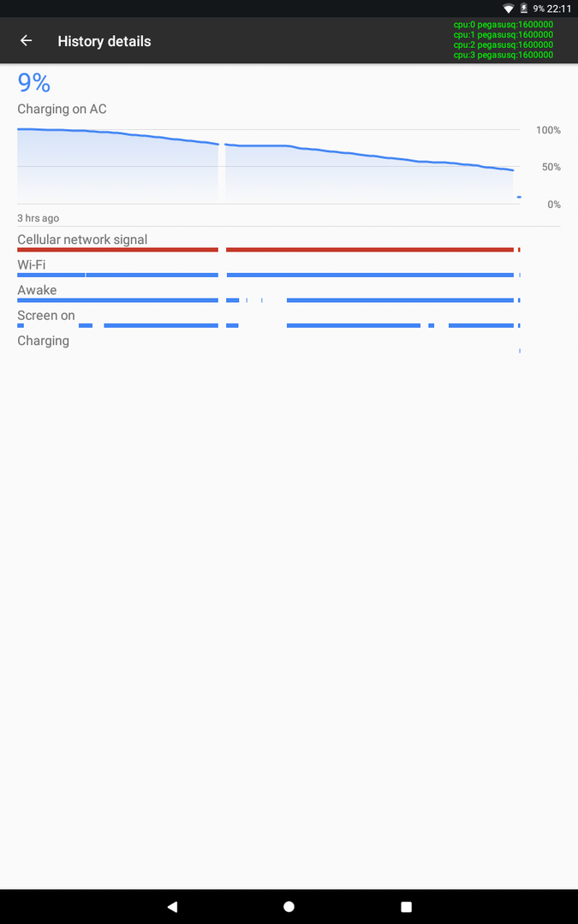Tap the Android back navigation button
This screenshot has height=924, width=578.
172,906
